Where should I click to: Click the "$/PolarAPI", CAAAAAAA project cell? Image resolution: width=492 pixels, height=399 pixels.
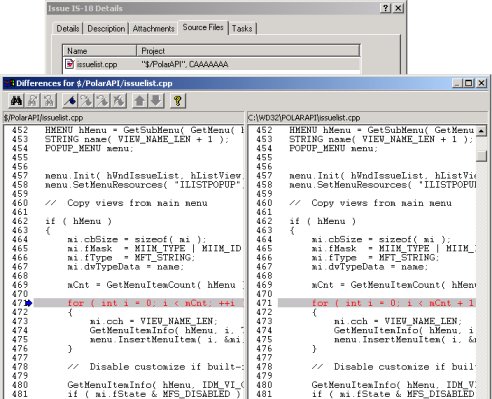(x=185, y=64)
